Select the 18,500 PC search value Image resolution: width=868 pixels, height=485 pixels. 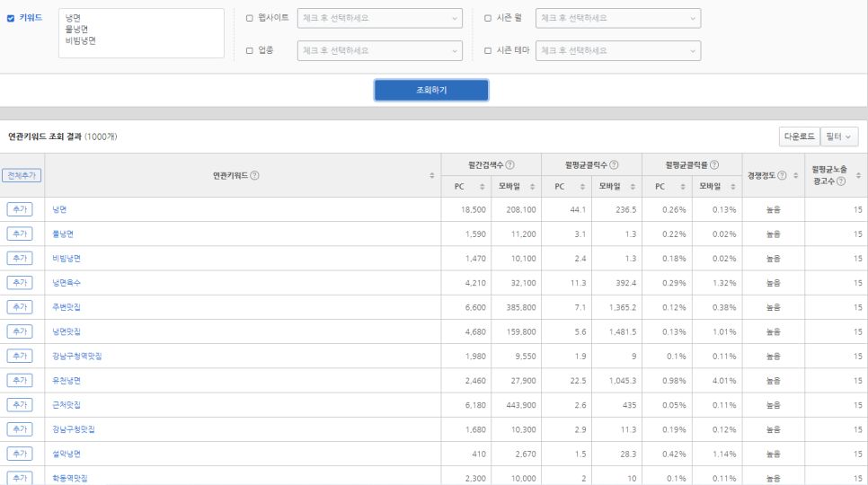pos(474,209)
